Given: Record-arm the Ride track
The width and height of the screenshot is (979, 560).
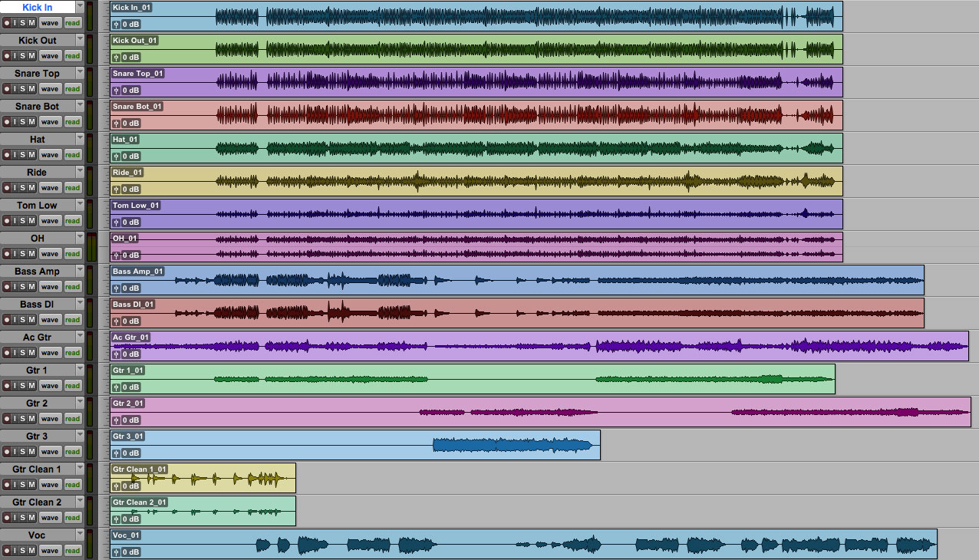Looking at the screenshot, I should 8,187.
